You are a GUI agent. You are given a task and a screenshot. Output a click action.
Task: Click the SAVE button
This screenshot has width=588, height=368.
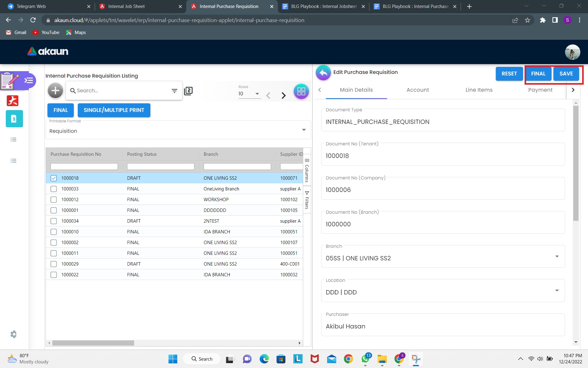(566, 74)
